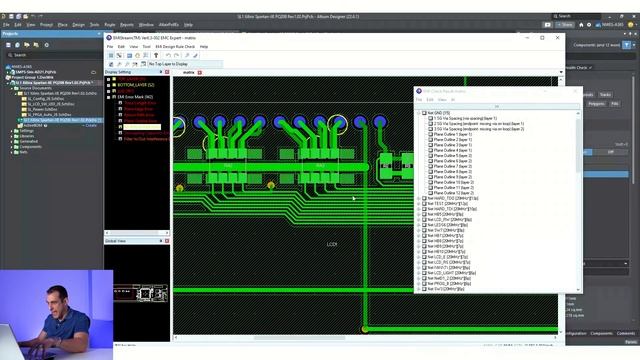Toggle EMI Error Mark layer visibility icon
Image resolution: width=640 pixels, height=360 pixels.
pos(114,97)
